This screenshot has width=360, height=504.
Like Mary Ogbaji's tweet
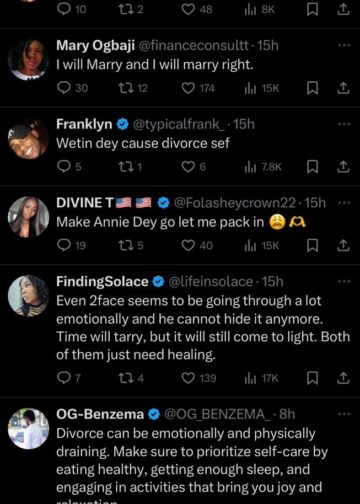tap(198, 88)
